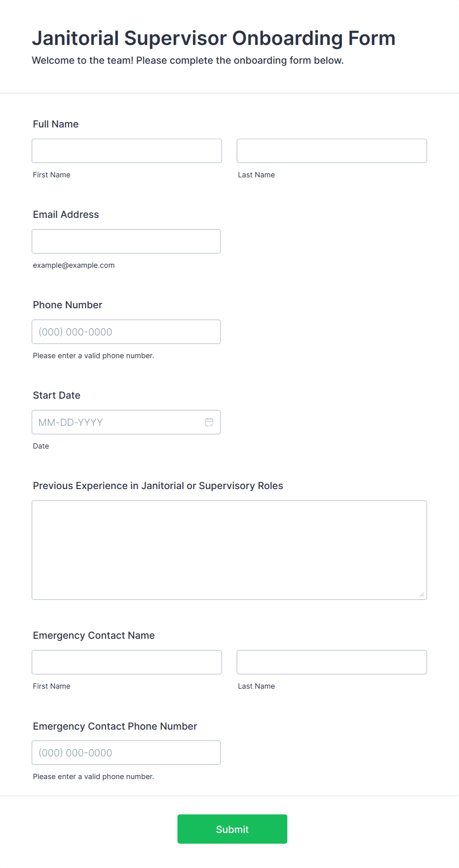Select the Phone Number input box
Viewport: 459px width, 868px height.
tap(126, 331)
